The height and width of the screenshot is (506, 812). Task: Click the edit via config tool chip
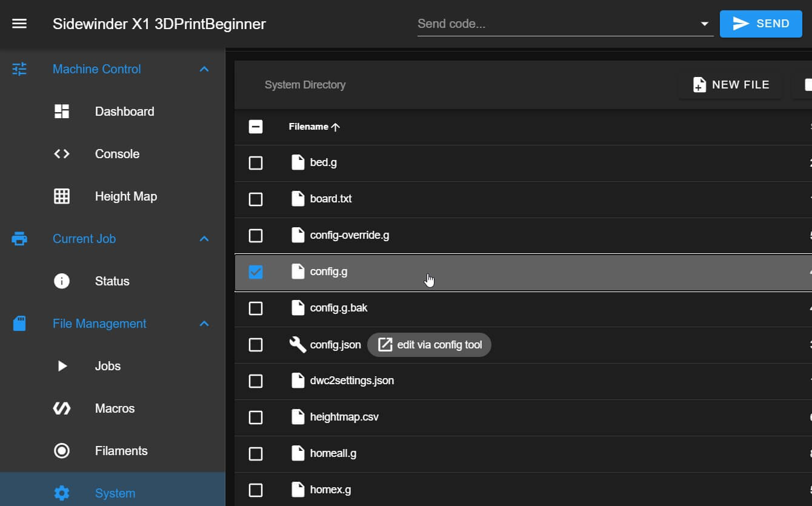[429, 345]
